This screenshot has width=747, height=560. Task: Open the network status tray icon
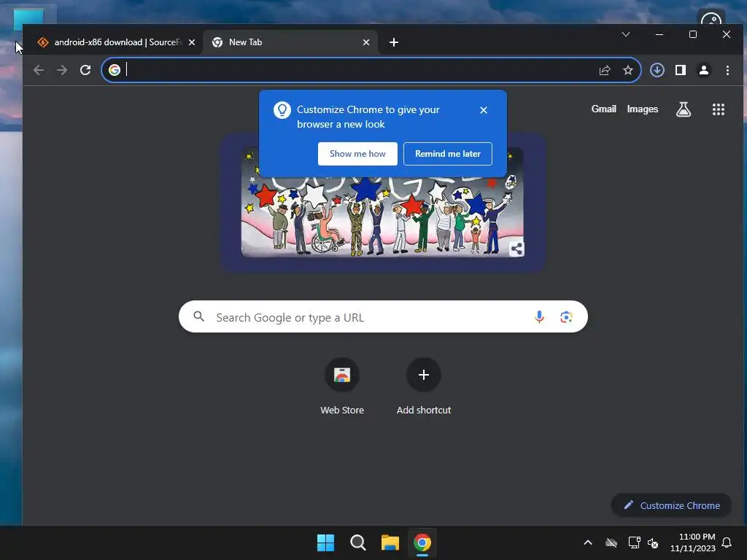click(634, 542)
